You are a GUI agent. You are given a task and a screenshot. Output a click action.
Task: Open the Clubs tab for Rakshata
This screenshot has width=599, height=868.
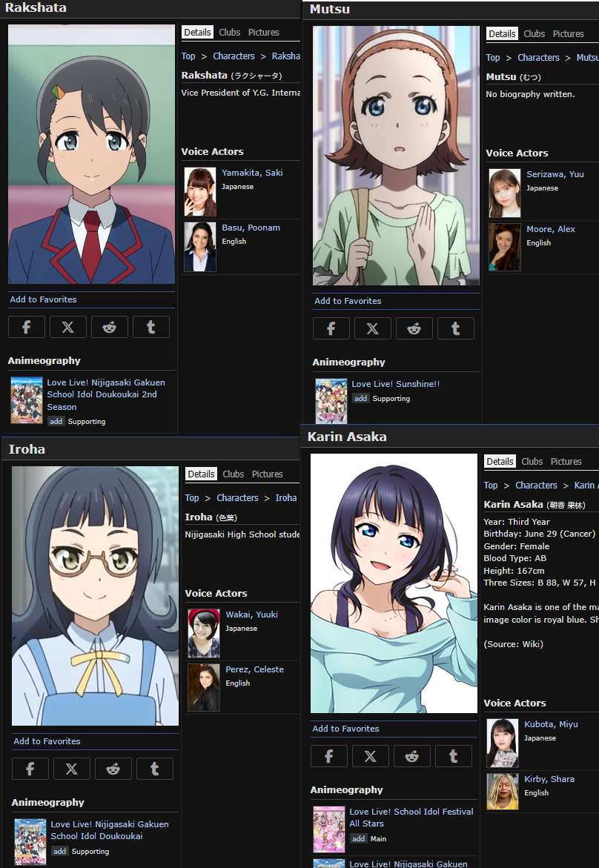pos(229,32)
